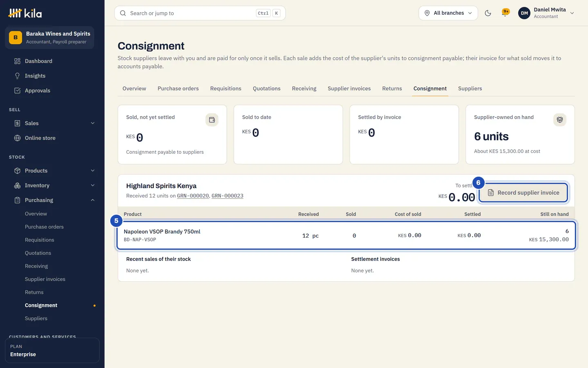The height and width of the screenshot is (368, 588).
Task: Click the search magnifier icon
Action: [x=123, y=13]
